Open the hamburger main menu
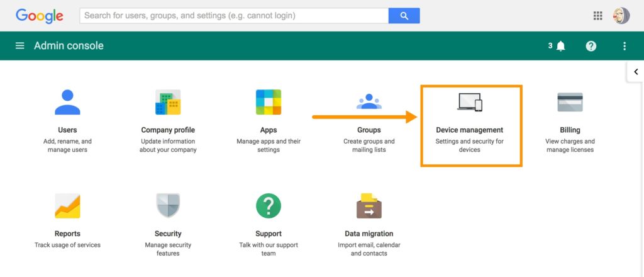Image resolution: width=644 pixels, height=277 pixels. [x=19, y=45]
